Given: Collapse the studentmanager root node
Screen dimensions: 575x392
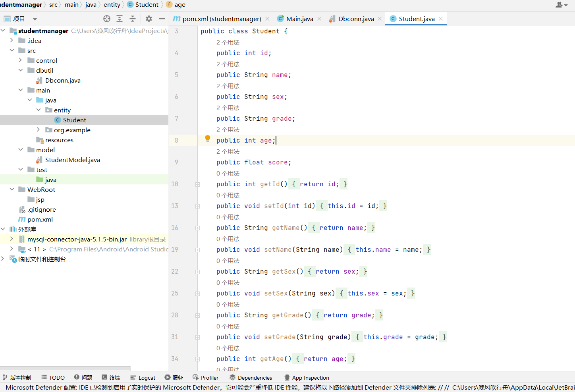Looking at the screenshot, I should click(x=3, y=30).
